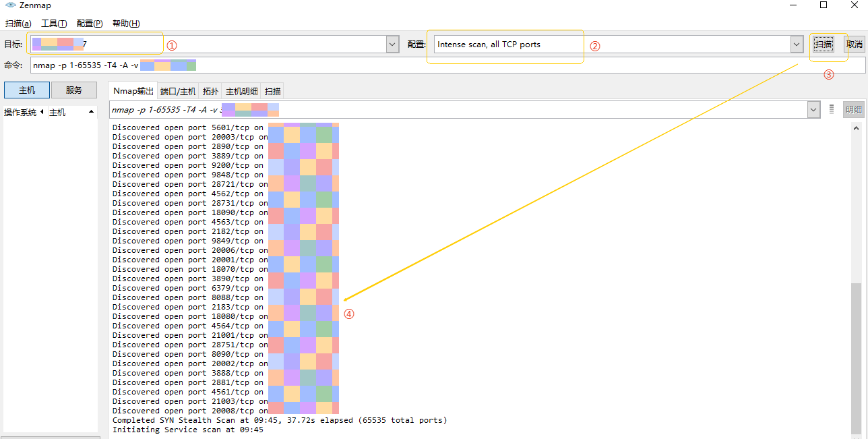Select the Nmap输出 tab
This screenshot has width=868, height=439.
(133, 91)
